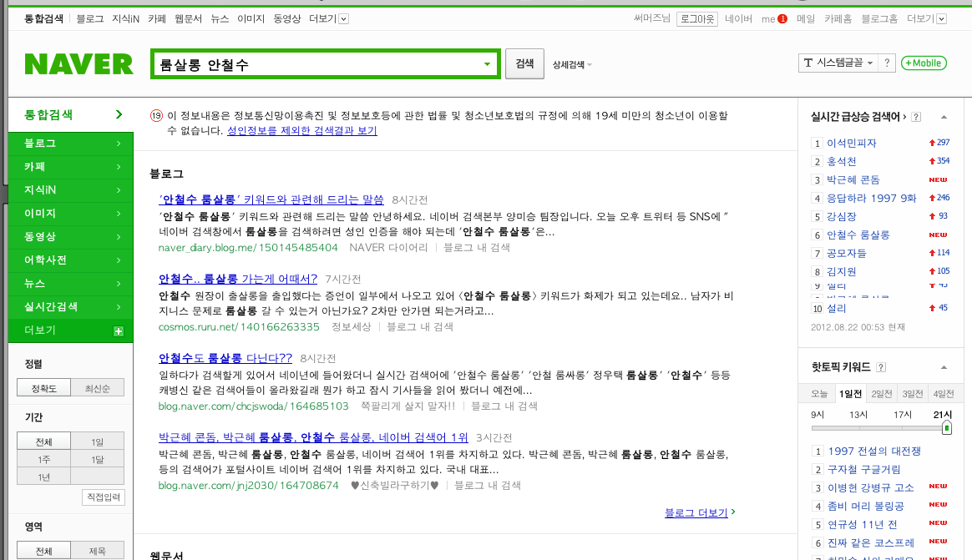Viewport: 972px width, 560px height.
Task: Switch to 오늘 hot topic tab
Action: 819,393
